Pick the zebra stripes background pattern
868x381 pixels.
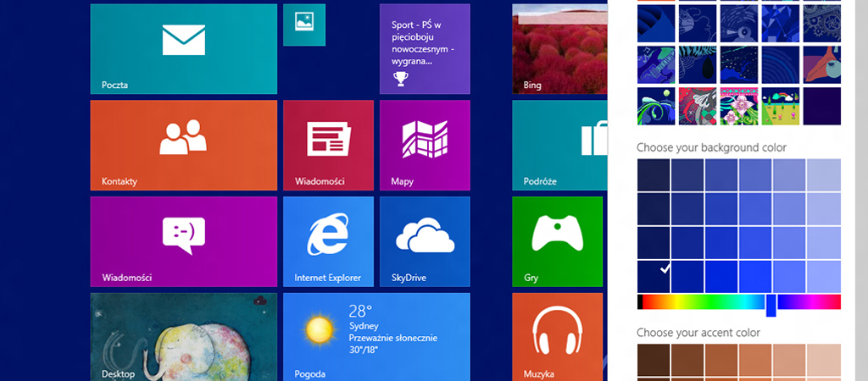[x=698, y=64]
